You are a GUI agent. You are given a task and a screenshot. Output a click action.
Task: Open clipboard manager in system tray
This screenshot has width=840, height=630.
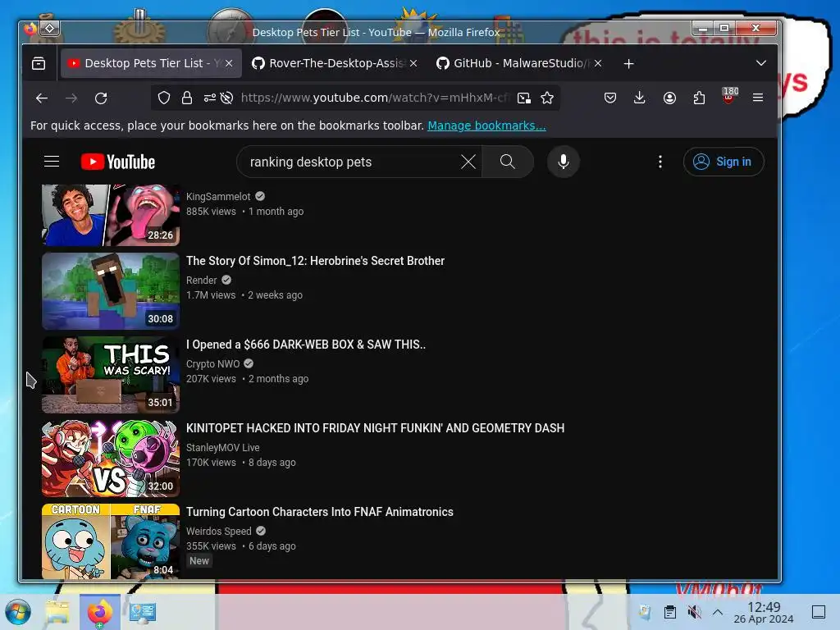click(x=669, y=612)
